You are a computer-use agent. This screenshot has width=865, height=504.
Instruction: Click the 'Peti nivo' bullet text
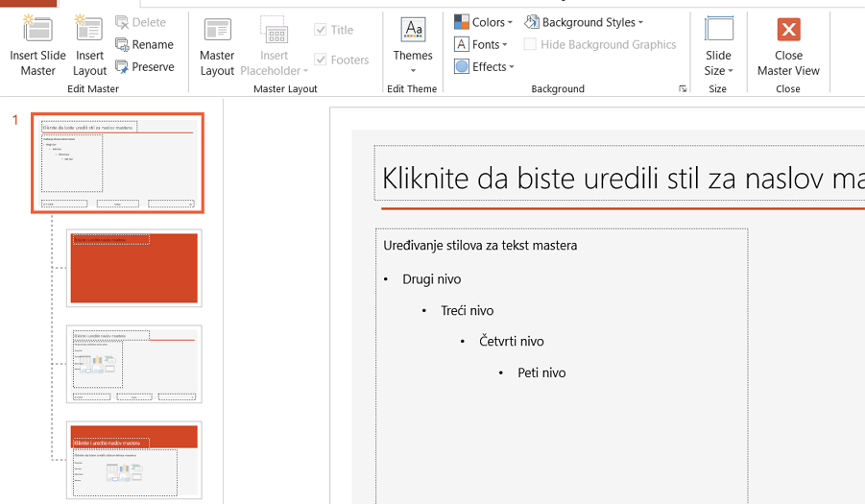point(541,372)
